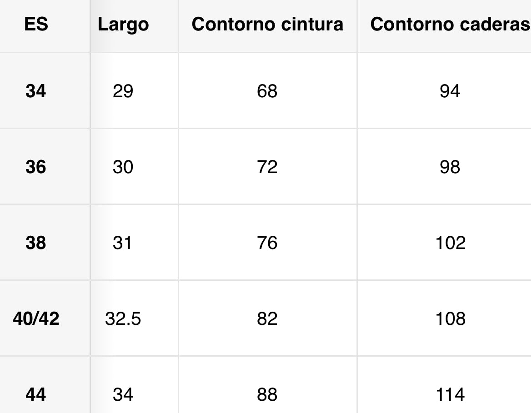
Task: Click Largo value 31
Action: coord(123,243)
